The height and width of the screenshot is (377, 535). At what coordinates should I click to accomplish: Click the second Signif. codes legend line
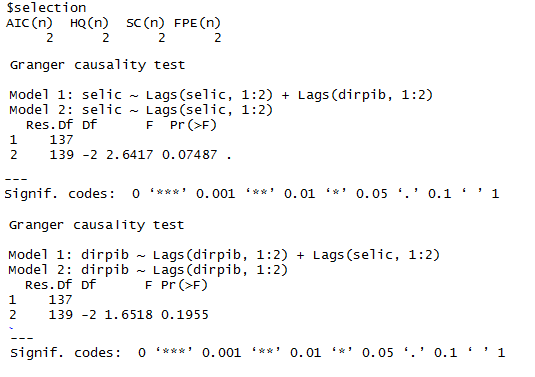tap(258, 353)
